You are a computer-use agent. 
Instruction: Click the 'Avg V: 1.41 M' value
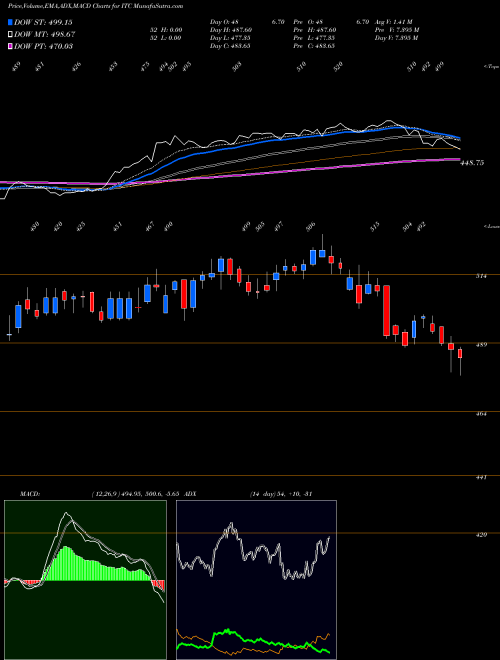click(x=396, y=22)
